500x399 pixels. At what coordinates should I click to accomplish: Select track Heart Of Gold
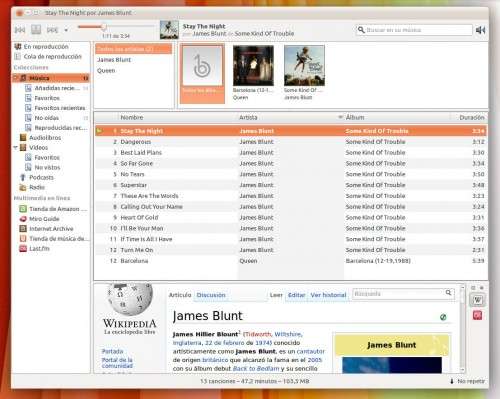291,218
